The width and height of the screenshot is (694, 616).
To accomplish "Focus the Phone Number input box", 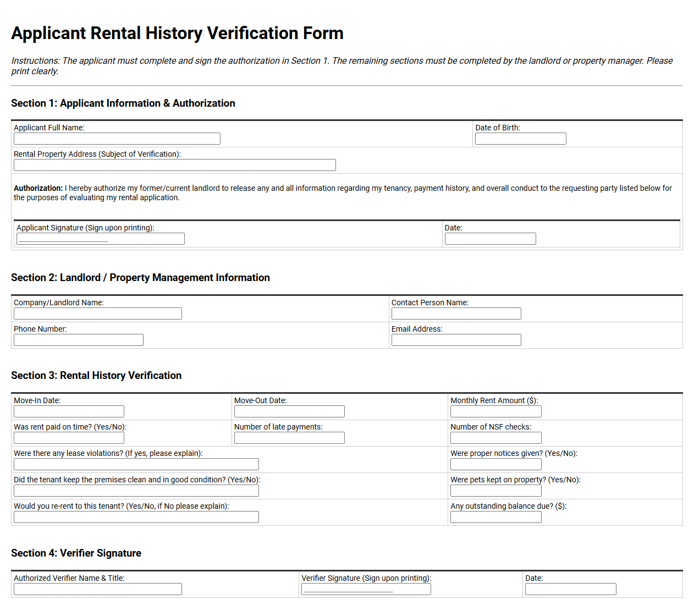I will tap(79, 340).
